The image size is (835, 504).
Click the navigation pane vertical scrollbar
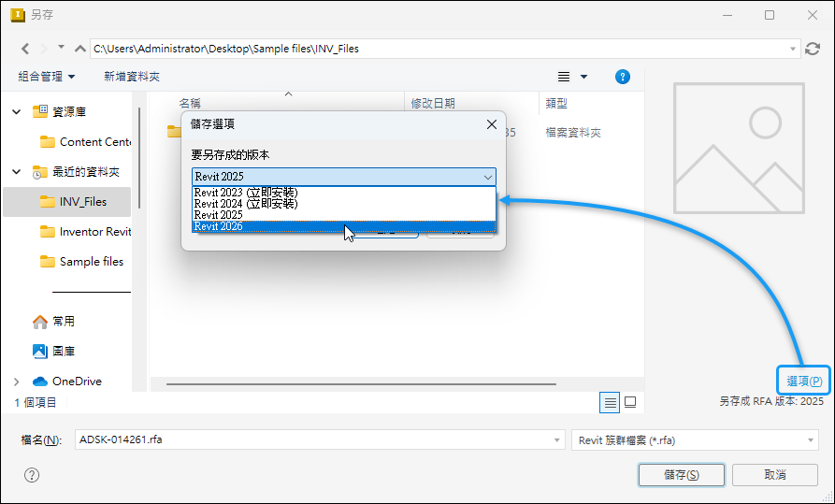pos(139,158)
